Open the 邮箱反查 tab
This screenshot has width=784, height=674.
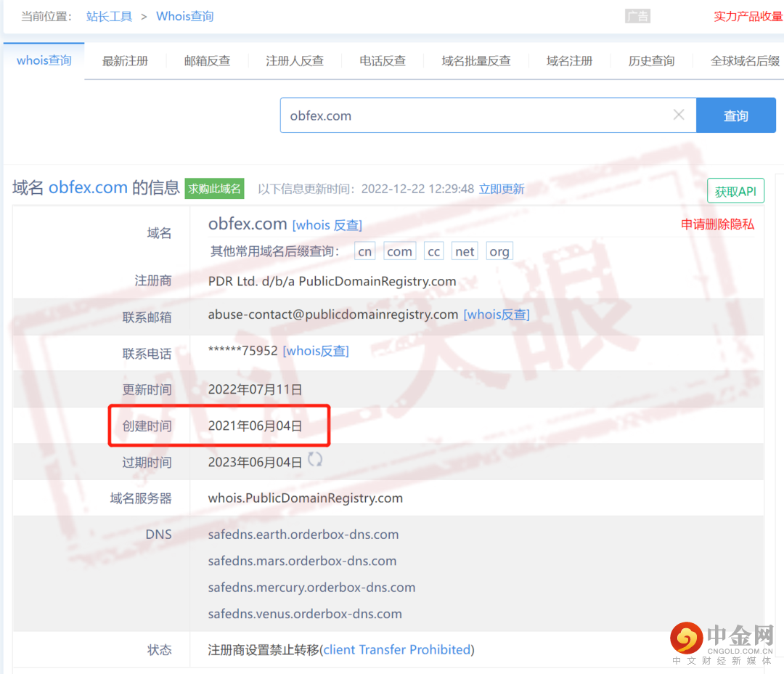click(x=207, y=61)
